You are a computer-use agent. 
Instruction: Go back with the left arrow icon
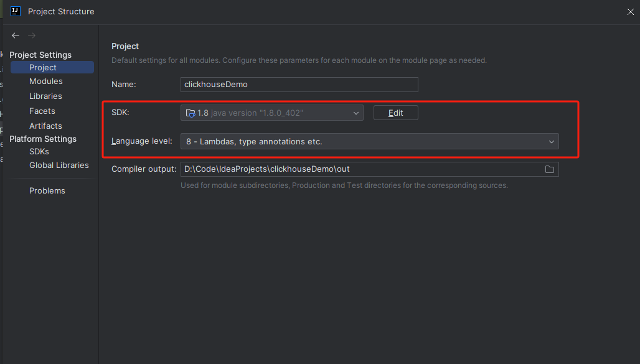click(x=16, y=35)
